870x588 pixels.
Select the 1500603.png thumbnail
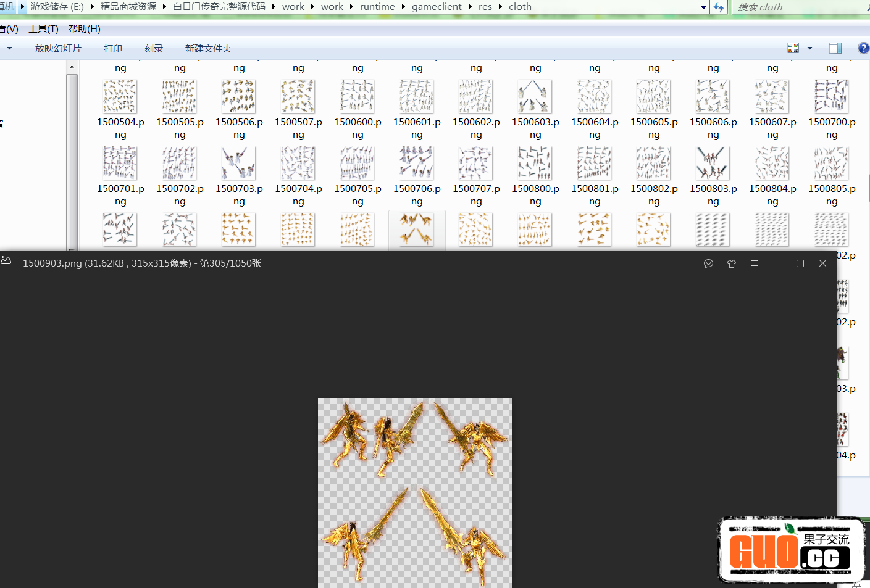click(x=535, y=97)
